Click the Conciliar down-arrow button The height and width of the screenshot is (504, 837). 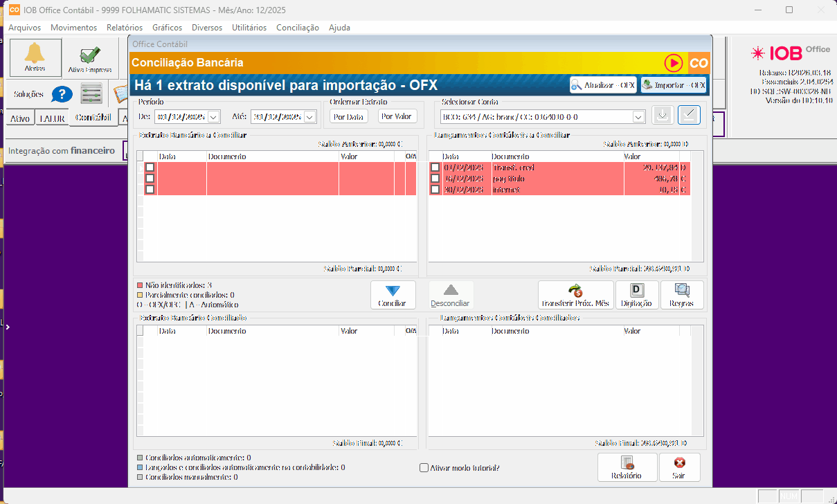393,294
